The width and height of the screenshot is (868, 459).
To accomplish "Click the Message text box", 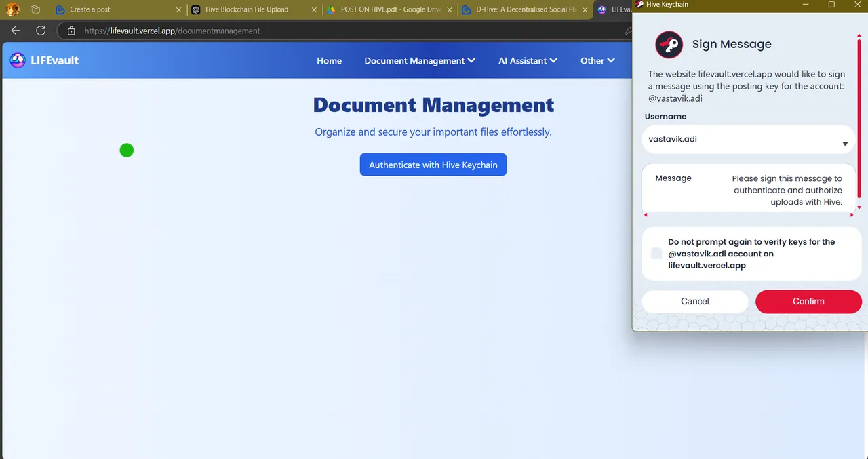I will (x=749, y=187).
